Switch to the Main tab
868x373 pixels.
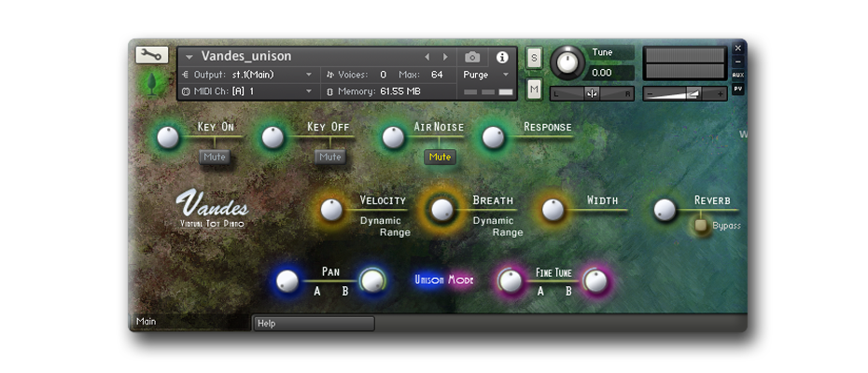point(189,322)
